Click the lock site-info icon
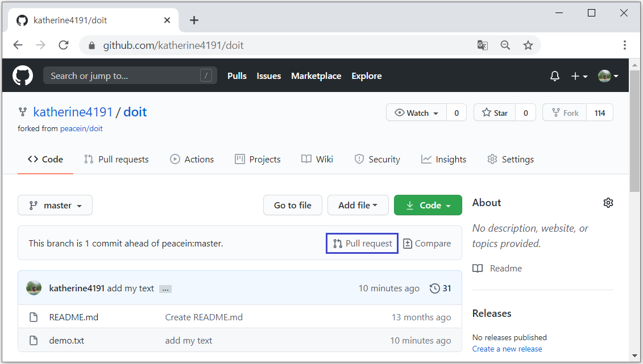 [92, 45]
